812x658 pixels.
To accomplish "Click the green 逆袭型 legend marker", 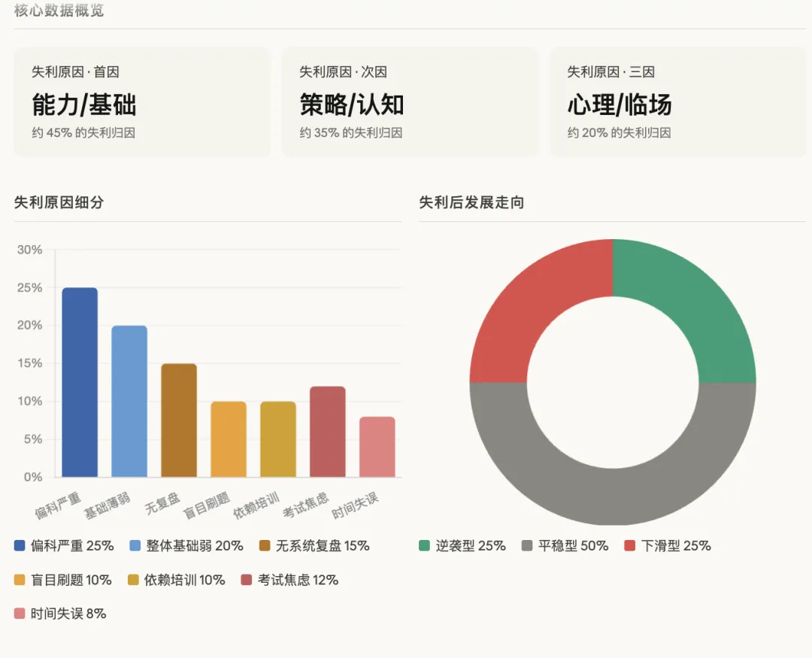I will click(x=425, y=546).
